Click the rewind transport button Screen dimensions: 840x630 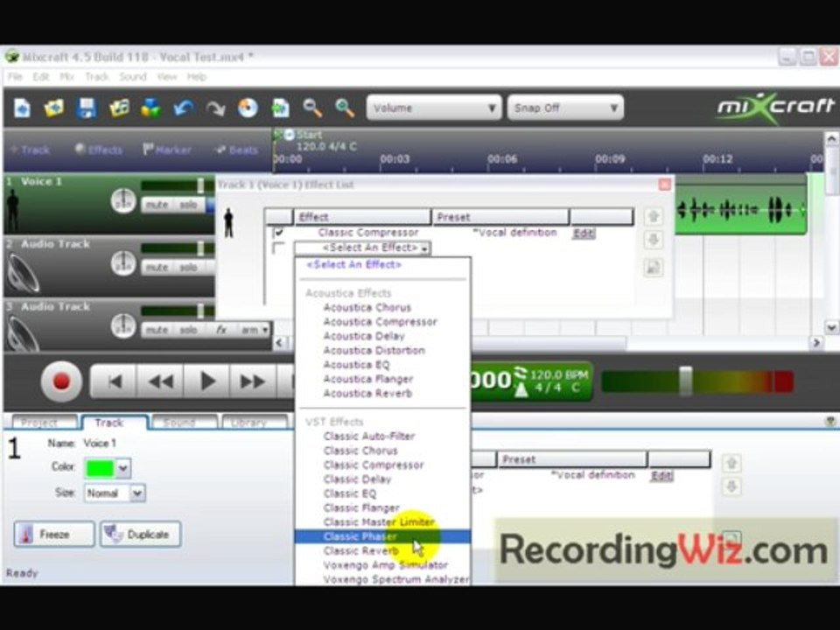tap(160, 381)
